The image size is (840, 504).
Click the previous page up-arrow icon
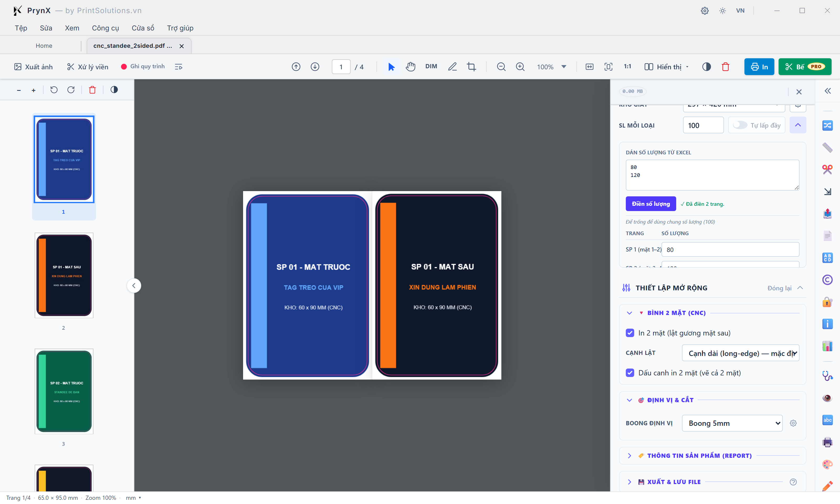click(x=296, y=67)
